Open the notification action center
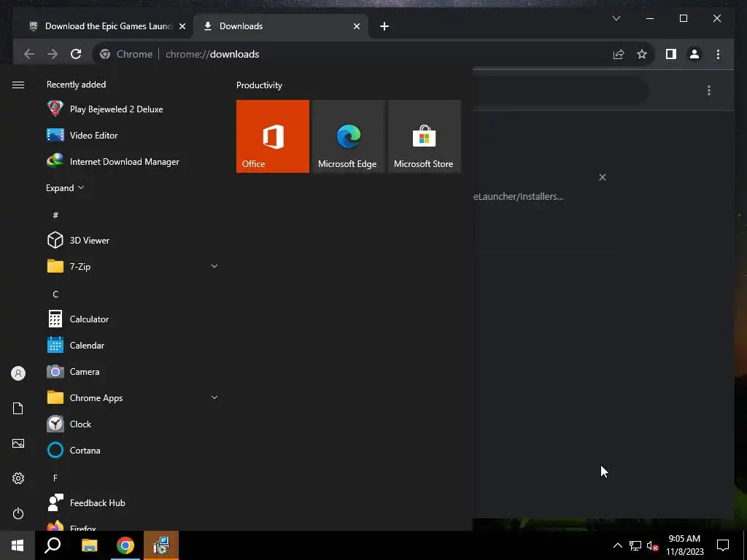The width and height of the screenshot is (747, 560). coord(723,545)
